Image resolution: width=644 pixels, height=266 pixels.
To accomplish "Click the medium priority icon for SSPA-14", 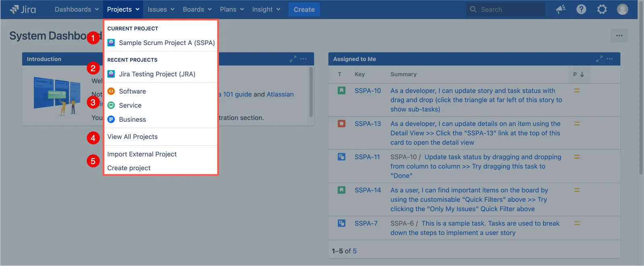I will coord(577,190).
